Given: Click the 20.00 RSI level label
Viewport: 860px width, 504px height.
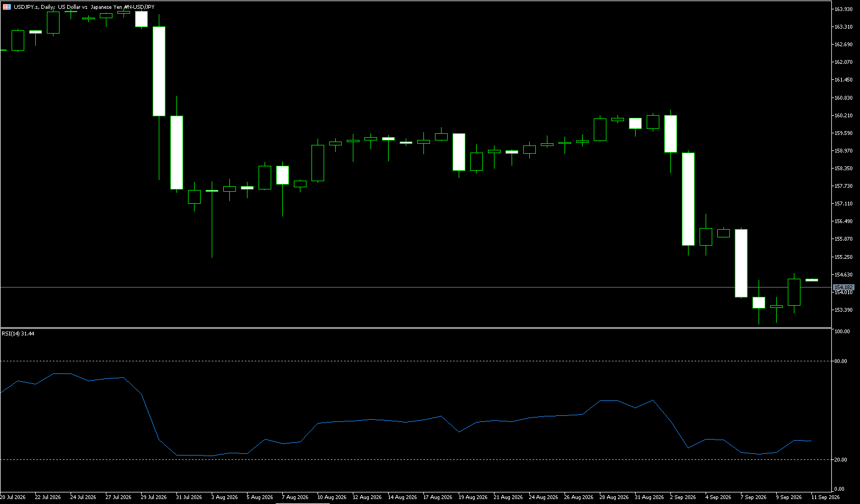Looking at the screenshot, I should [x=841, y=460].
